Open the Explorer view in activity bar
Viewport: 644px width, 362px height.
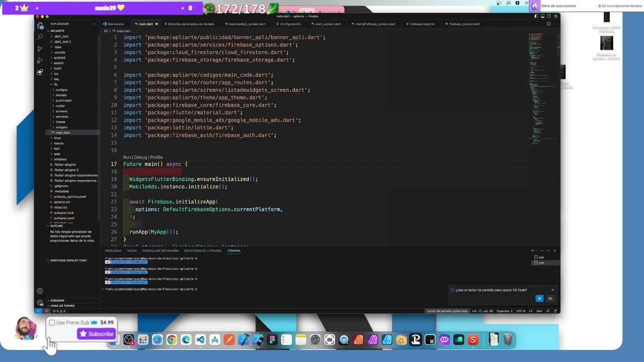pos(40,25)
